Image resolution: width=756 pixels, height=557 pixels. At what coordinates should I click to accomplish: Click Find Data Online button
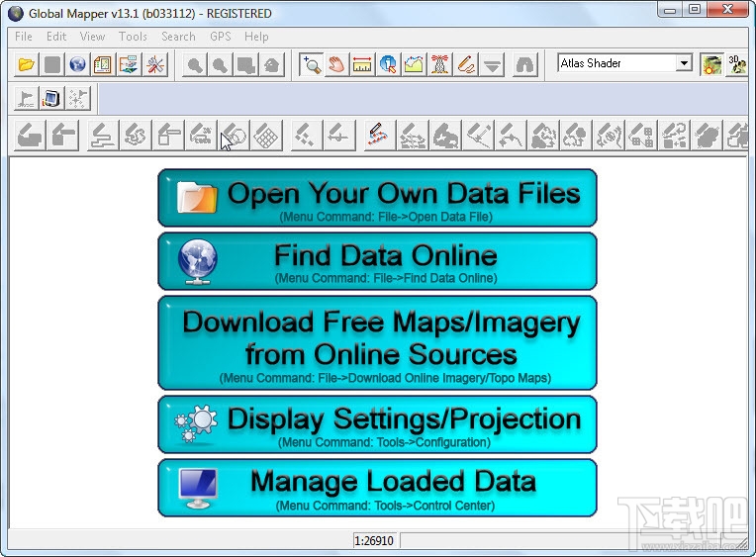[377, 261]
